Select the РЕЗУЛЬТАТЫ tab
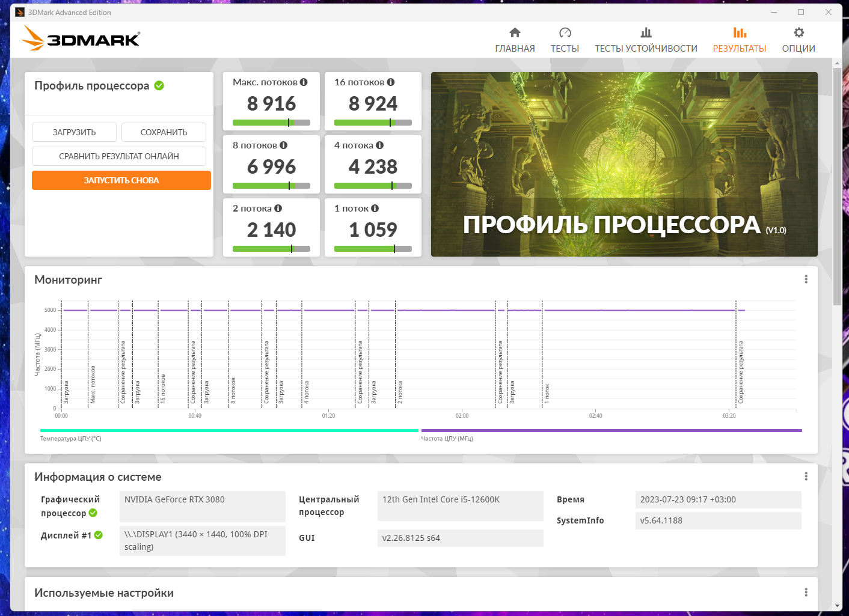This screenshot has width=849, height=616. 740,40
